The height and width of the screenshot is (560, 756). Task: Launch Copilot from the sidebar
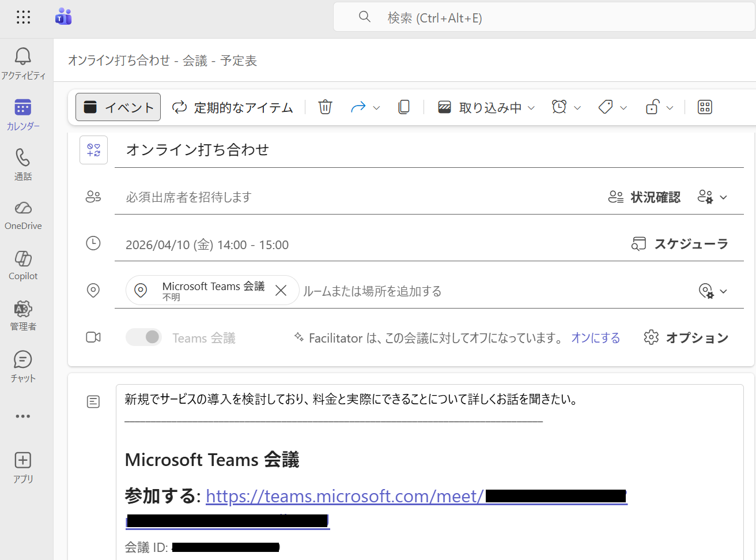coord(23,265)
